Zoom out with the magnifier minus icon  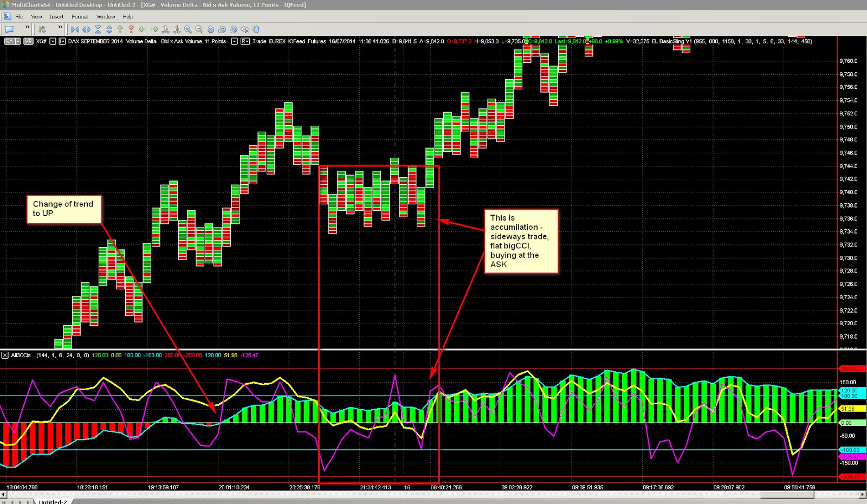click(x=199, y=29)
